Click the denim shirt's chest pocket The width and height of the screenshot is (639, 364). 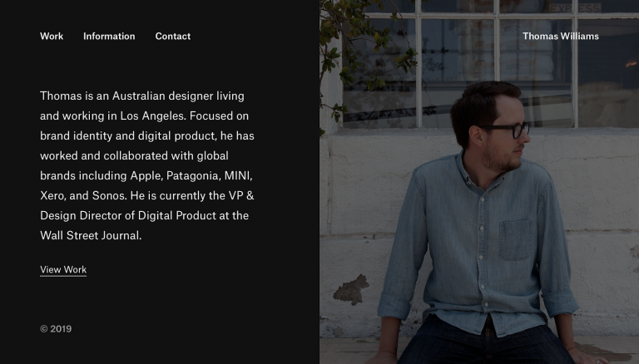click(x=518, y=239)
